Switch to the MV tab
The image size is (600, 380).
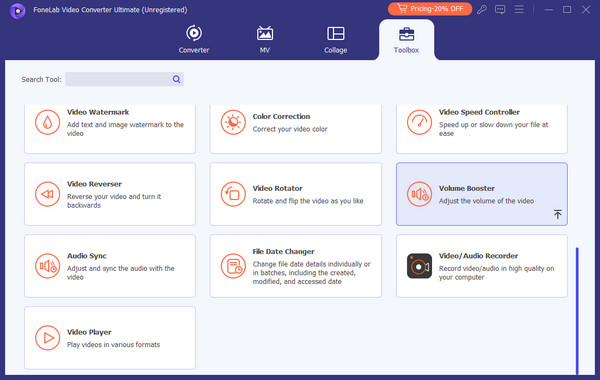coord(265,39)
